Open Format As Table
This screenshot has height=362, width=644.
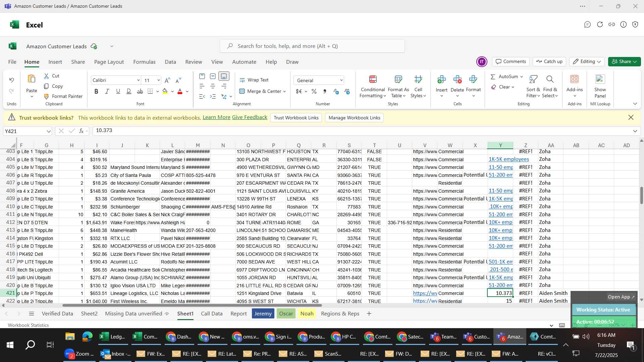point(398,86)
